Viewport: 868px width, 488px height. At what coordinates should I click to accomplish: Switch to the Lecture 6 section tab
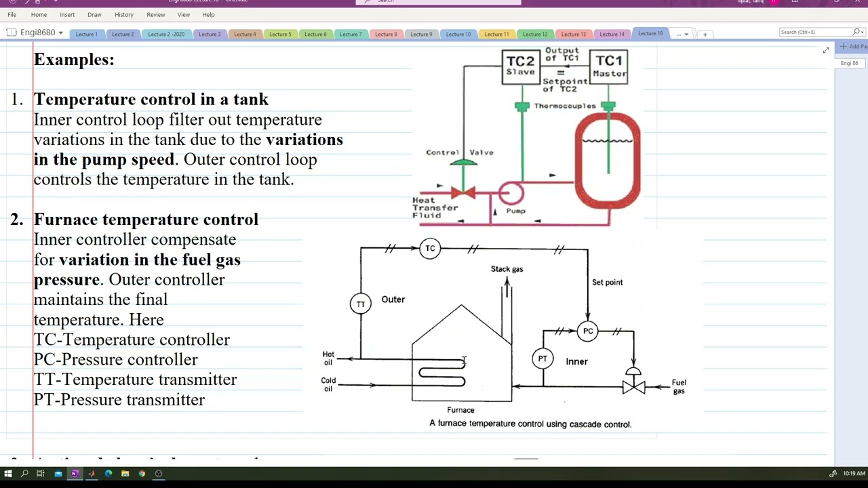(x=315, y=34)
